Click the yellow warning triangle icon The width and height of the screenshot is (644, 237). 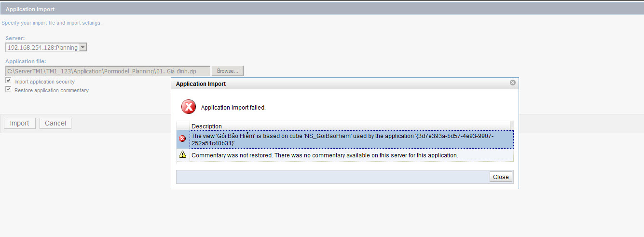point(182,155)
